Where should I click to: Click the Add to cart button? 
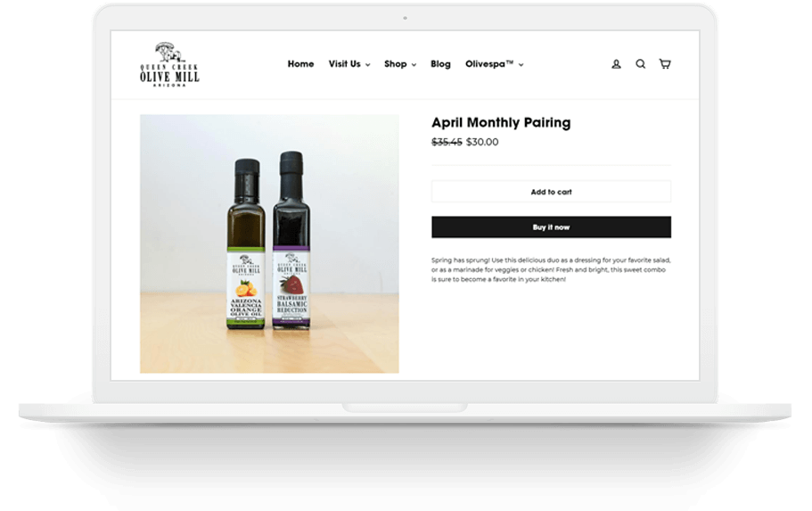click(x=551, y=192)
